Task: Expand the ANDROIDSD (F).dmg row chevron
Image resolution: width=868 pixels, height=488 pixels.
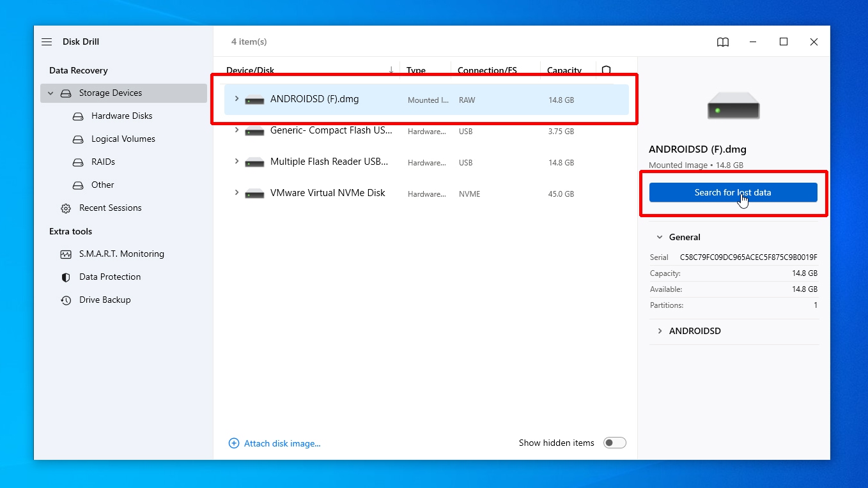Action: pyautogui.click(x=236, y=99)
